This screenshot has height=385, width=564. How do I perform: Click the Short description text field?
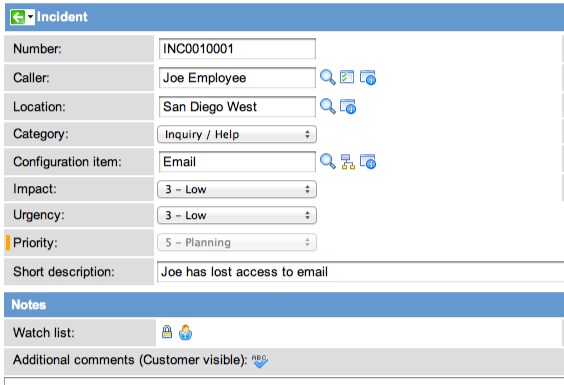click(x=360, y=272)
